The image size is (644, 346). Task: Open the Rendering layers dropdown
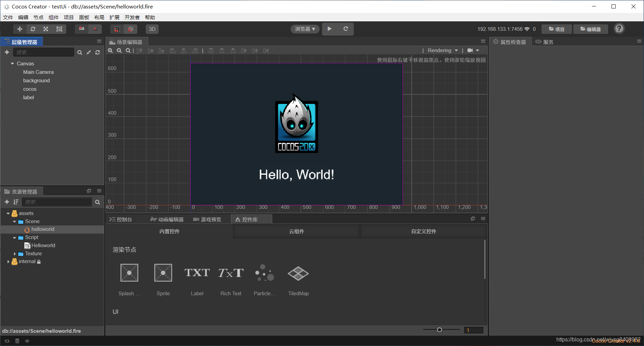click(x=442, y=50)
